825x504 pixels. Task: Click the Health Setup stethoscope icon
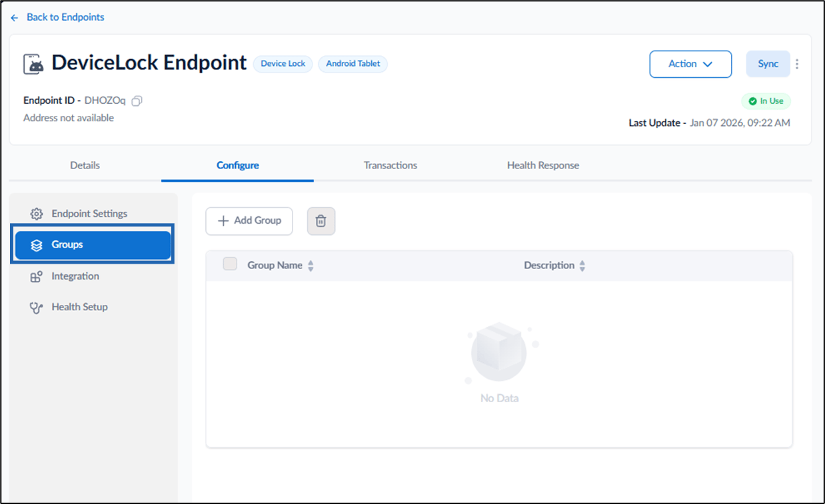37,308
